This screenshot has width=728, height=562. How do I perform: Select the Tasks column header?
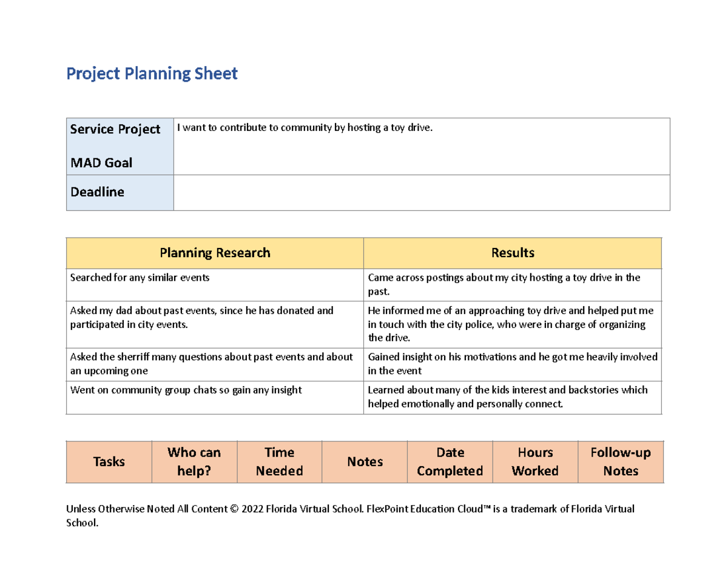click(x=109, y=462)
